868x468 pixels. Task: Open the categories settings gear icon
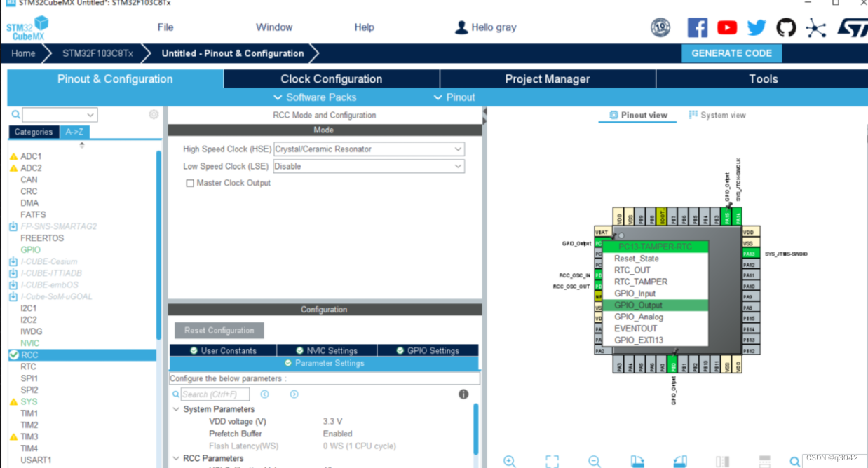[x=154, y=114]
